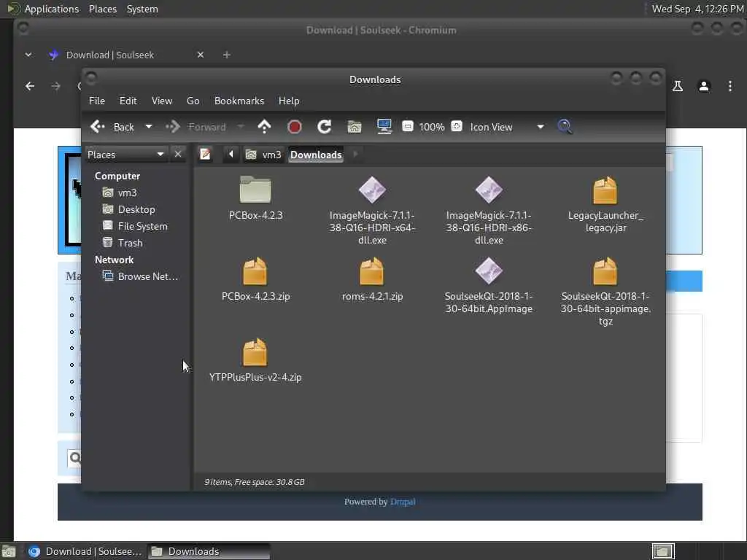Toggle text-based location entry
Image resolution: width=747 pixels, height=560 pixels.
coord(205,155)
